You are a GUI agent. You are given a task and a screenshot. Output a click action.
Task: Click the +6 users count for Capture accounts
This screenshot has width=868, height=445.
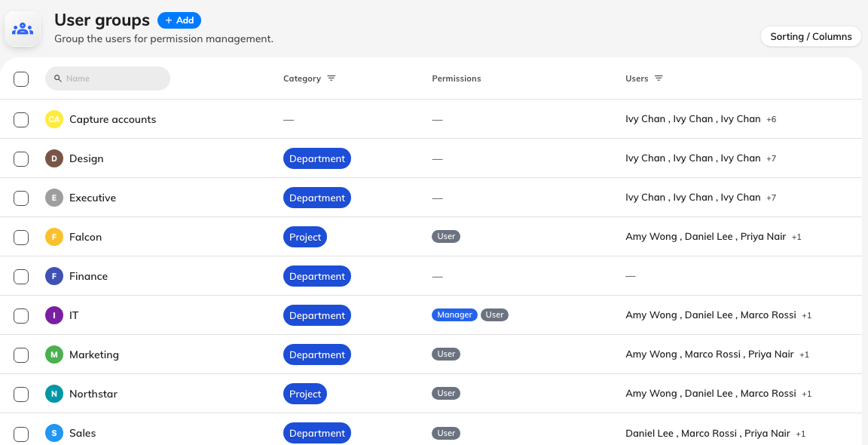tap(771, 119)
